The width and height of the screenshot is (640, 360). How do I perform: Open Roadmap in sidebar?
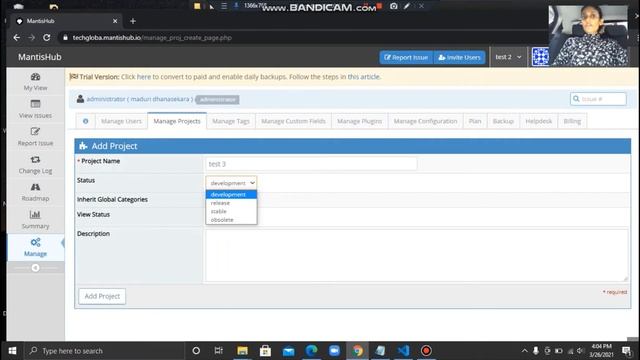click(x=36, y=192)
